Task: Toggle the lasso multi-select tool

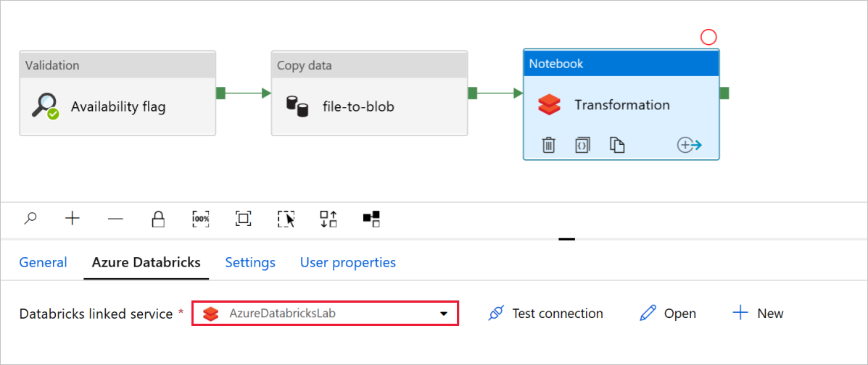Action: click(286, 218)
